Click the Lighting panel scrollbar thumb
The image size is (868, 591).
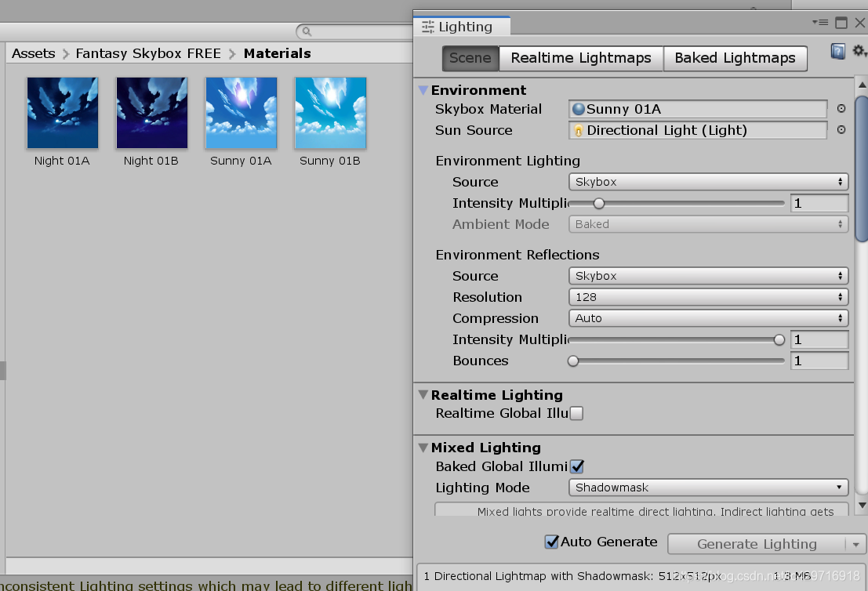click(x=862, y=169)
